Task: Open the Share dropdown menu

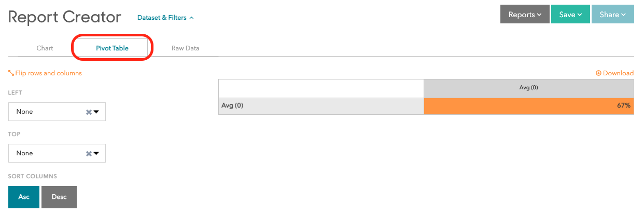Action: (x=613, y=15)
